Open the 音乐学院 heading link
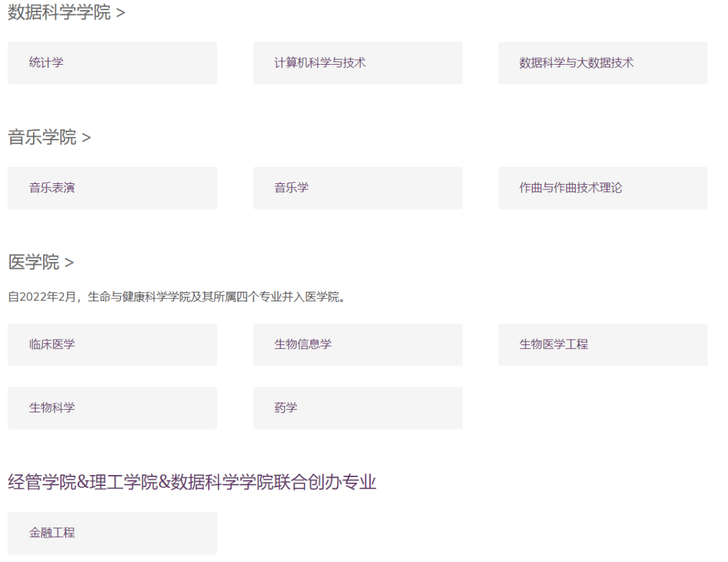This screenshot has height=562, width=728. [49, 137]
